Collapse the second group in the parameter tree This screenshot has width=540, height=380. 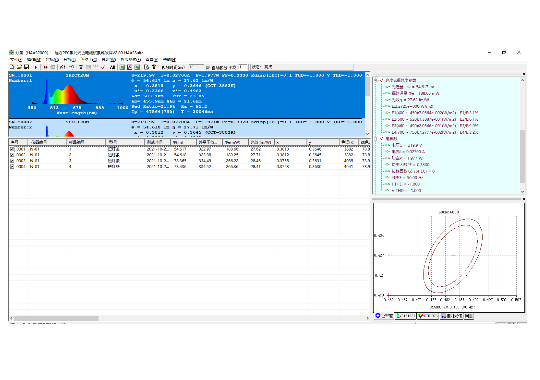click(376, 139)
